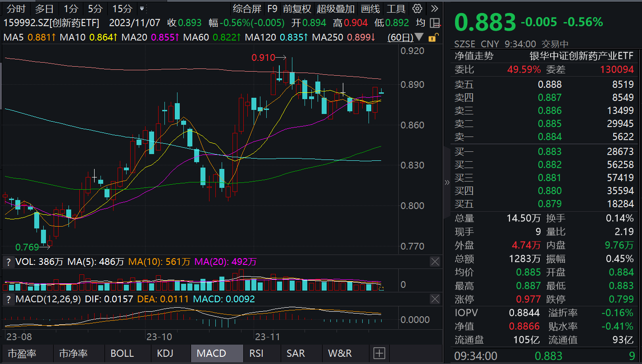Image resolution: width=642 pixels, height=364 pixels.
Task: Click the question mark icon on VOL panel
Action: (9, 262)
